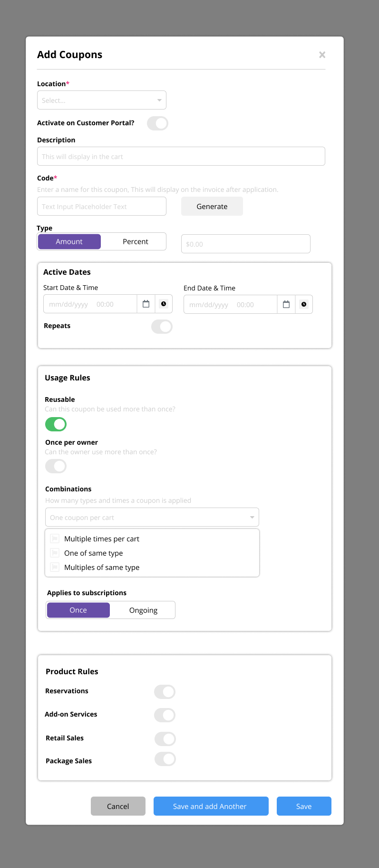The image size is (379, 868).
Task: Toggle Activate on Customer Portal switch
Action: coord(157,123)
